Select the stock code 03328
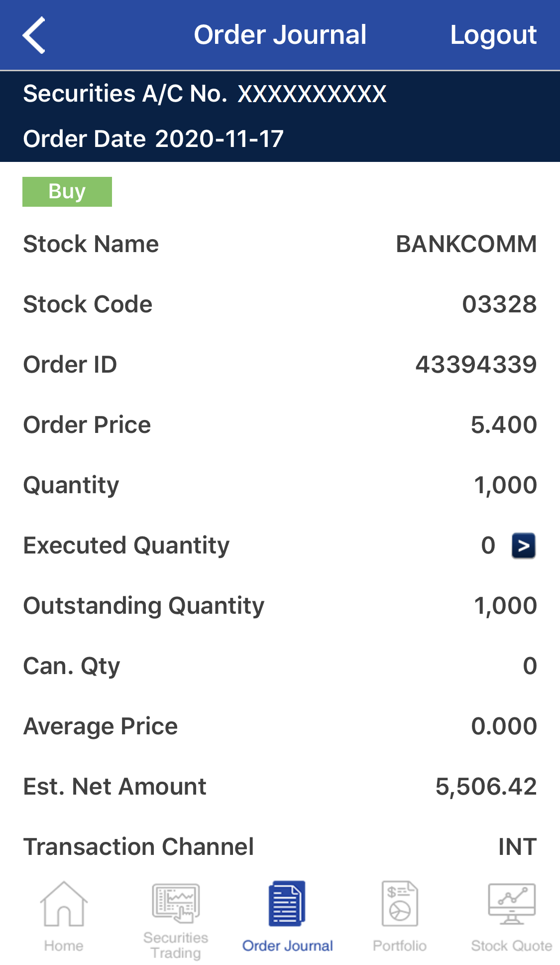Viewport: 560px width, 965px height. pos(499,304)
